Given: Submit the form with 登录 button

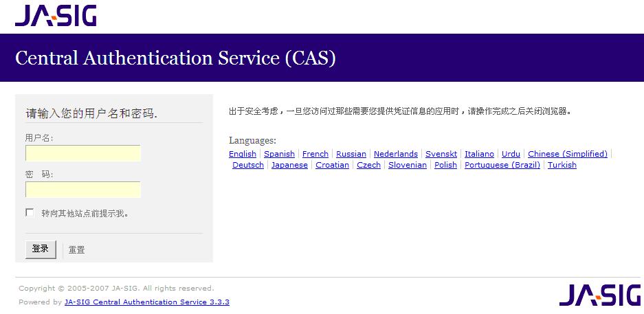Looking at the screenshot, I should pos(41,249).
